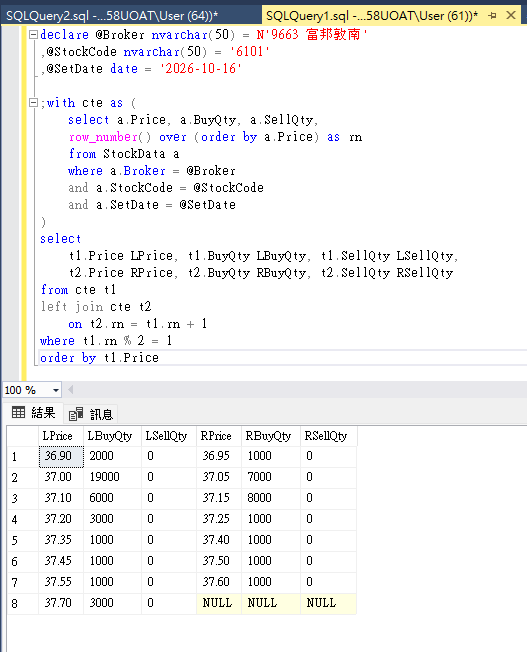527x652 pixels.
Task: Click the RBuyQty column header
Action: point(271,436)
